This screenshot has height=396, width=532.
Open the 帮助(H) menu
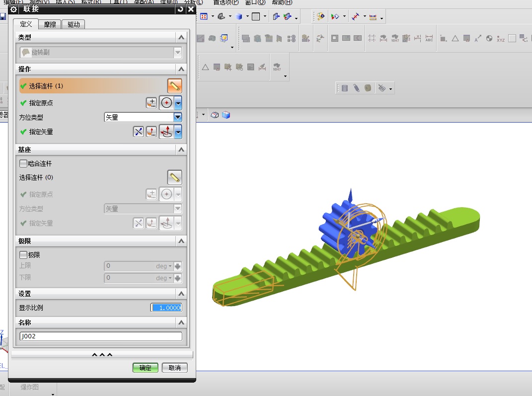point(282,2)
